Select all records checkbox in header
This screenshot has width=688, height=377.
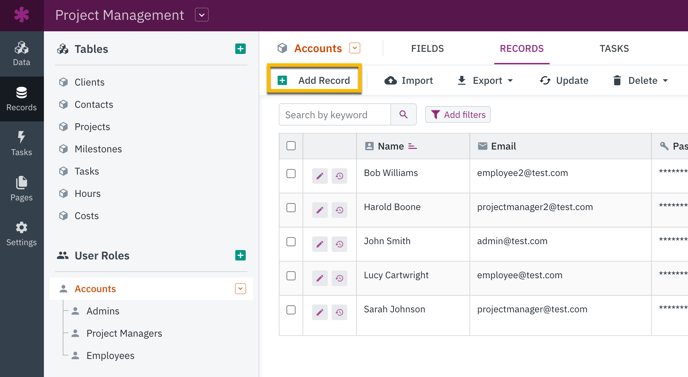(291, 146)
